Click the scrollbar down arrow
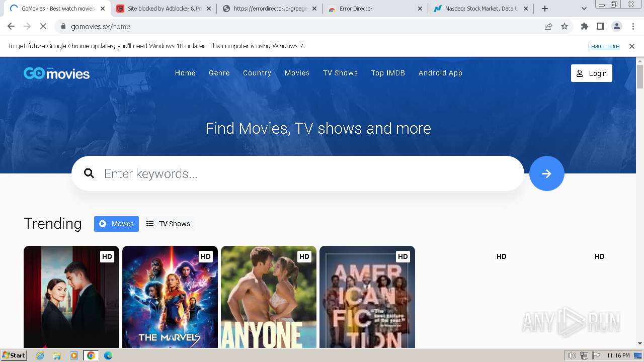The image size is (644, 362). click(640, 343)
